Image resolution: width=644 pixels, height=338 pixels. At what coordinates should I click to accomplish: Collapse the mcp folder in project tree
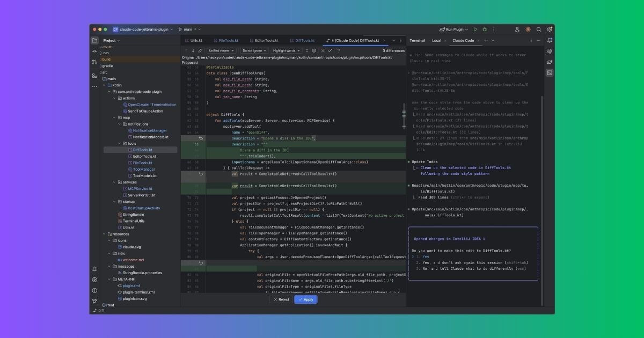[x=115, y=117]
